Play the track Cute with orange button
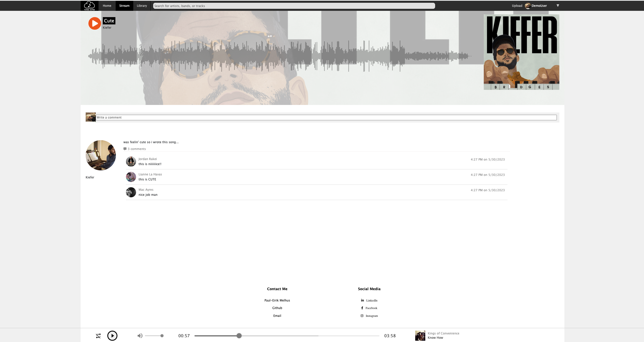Screen dimensions: 644x342 (94, 23)
